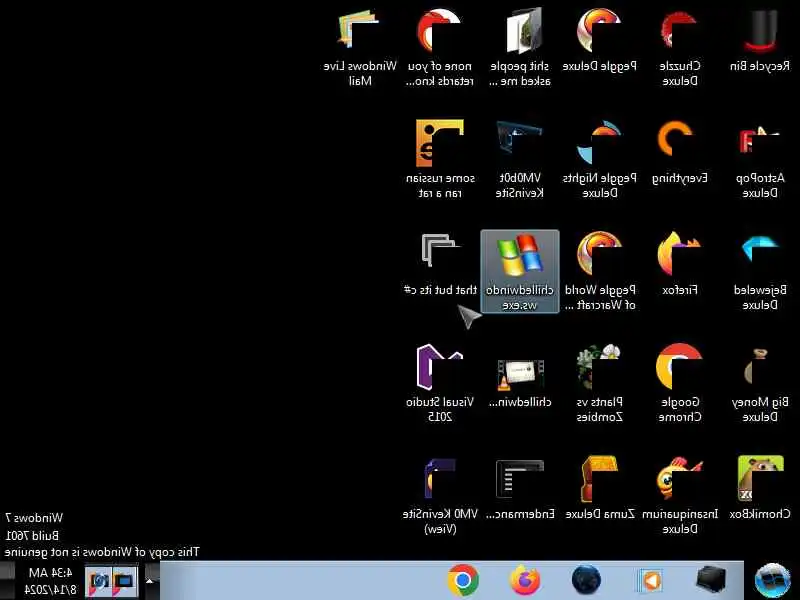Screen dimensions: 800x600
Task: Click the camera lens system tray icon
Action: pyautogui.click(x=98, y=581)
